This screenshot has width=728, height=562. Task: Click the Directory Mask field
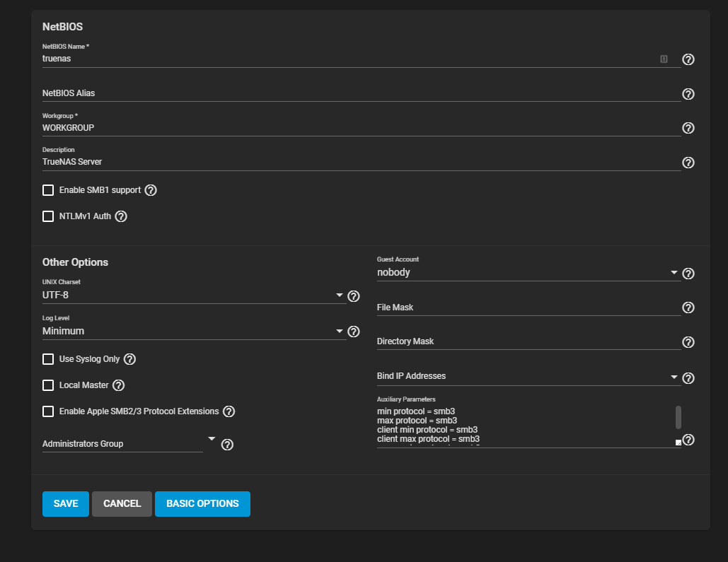[528, 341]
